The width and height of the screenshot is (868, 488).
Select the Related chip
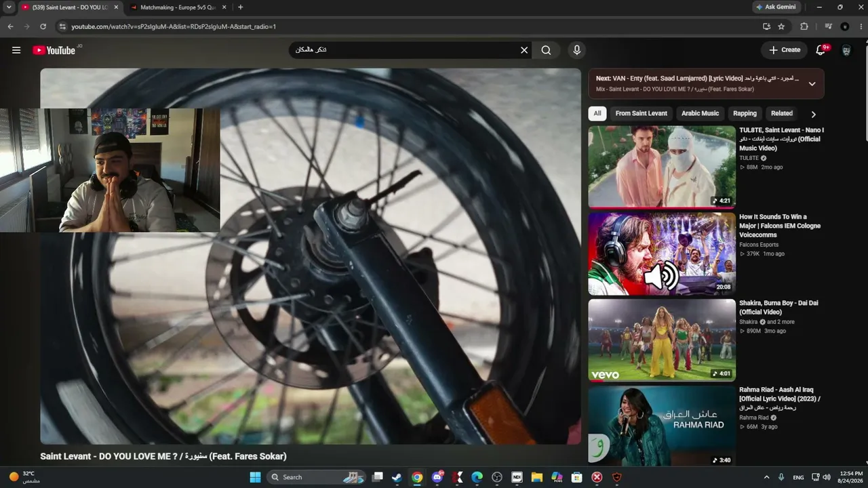click(x=781, y=114)
